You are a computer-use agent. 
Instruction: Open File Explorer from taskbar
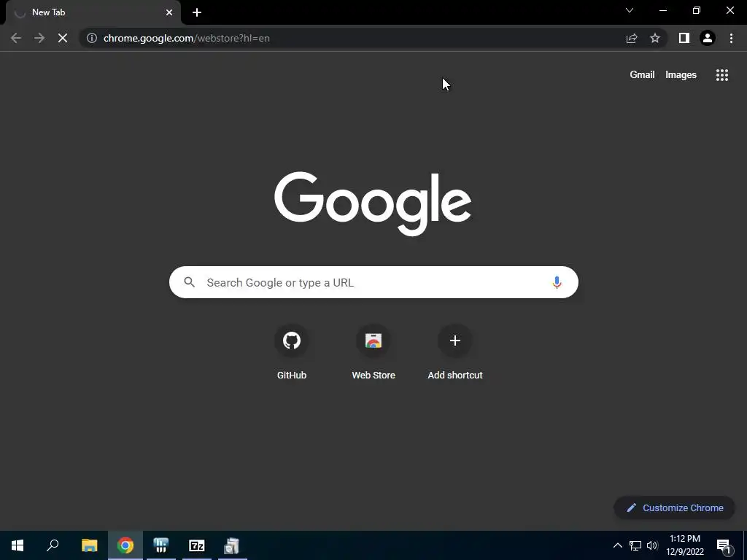[89, 545]
